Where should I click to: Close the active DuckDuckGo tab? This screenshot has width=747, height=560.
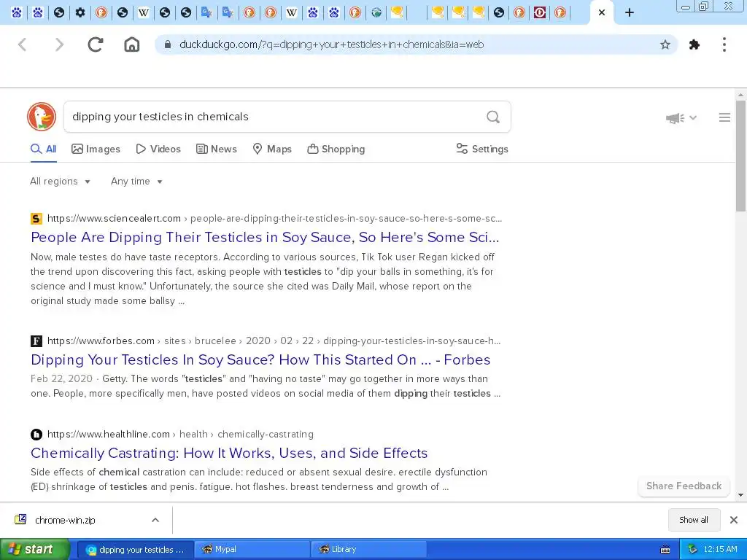pos(602,12)
